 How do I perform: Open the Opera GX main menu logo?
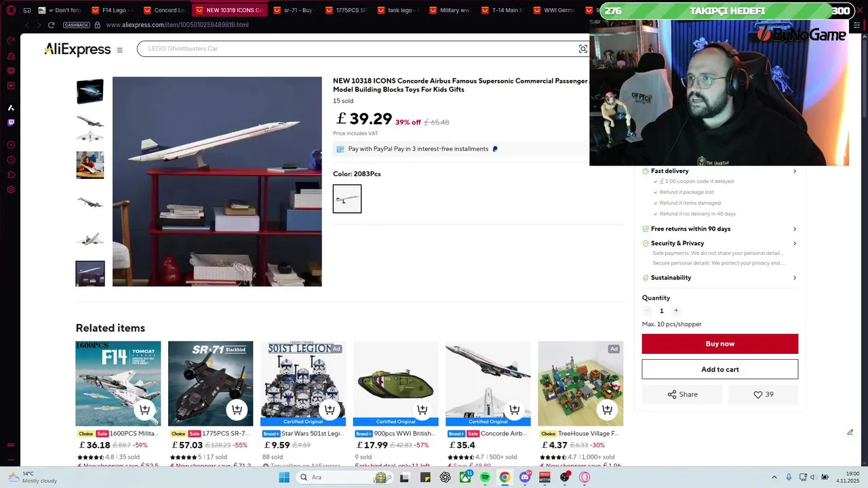[11, 10]
